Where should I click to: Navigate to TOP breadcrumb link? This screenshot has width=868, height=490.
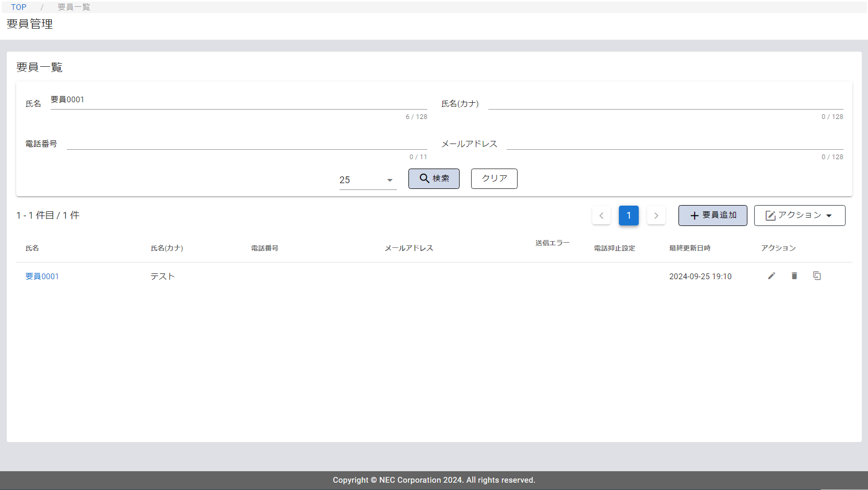click(x=19, y=7)
